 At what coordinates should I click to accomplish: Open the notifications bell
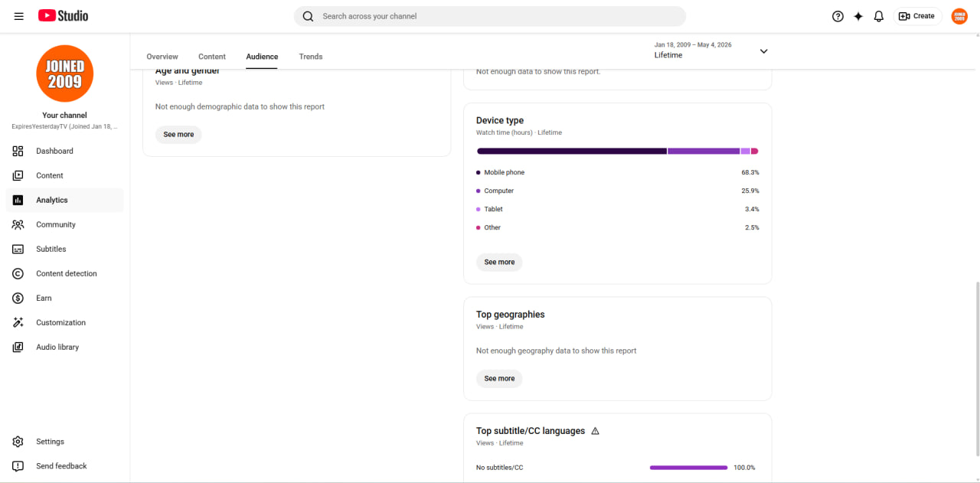(879, 16)
